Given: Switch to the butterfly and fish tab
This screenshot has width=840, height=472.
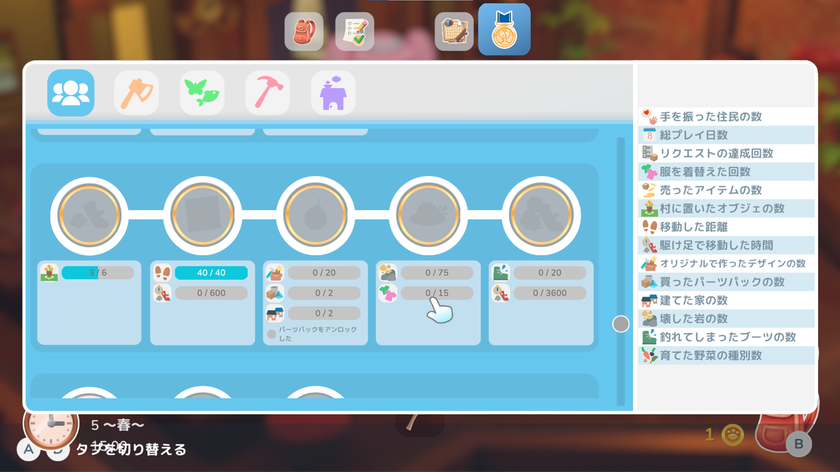Looking at the screenshot, I should point(202,93).
